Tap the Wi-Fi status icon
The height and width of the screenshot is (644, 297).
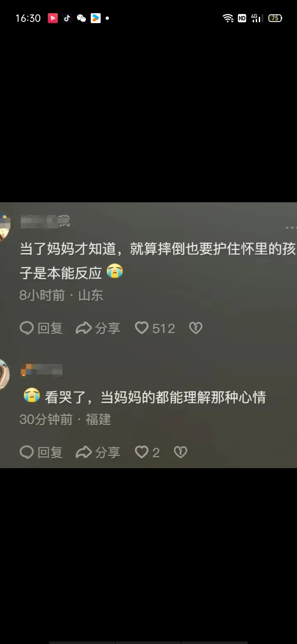(228, 18)
